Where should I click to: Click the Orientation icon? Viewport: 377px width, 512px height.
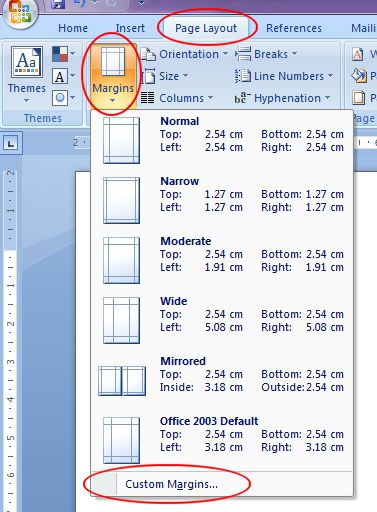148,54
